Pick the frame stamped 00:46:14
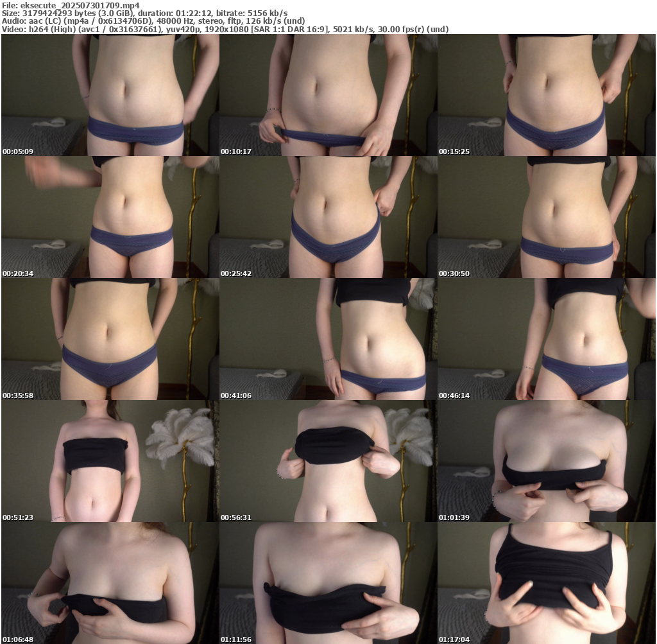The image size is (657, 644). (547, 339)
